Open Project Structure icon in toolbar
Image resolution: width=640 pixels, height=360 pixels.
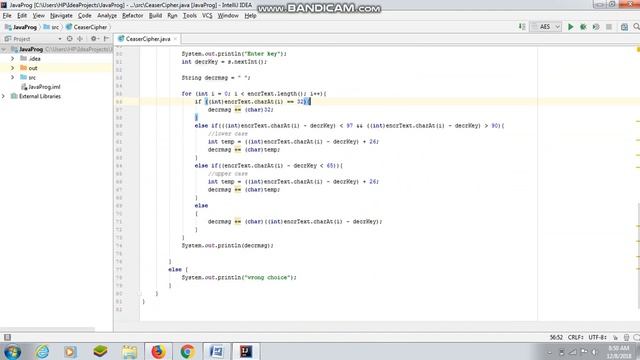(624, 27)
